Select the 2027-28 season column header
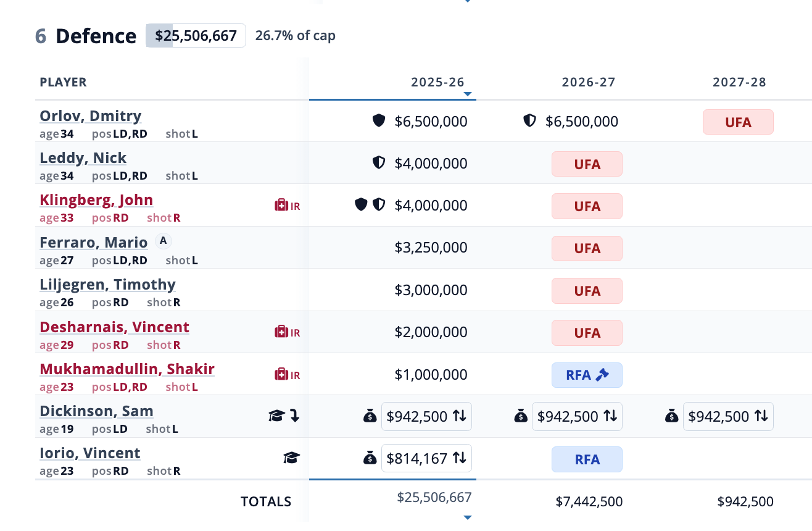 point(739,82)
